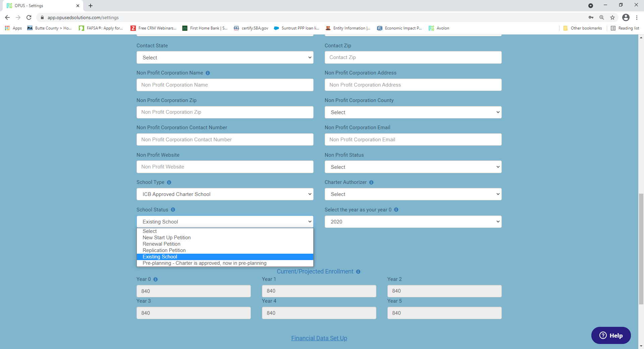Open the FAFSA bookmark
This screenshot has width=644, height=349.
click(101, 28)
